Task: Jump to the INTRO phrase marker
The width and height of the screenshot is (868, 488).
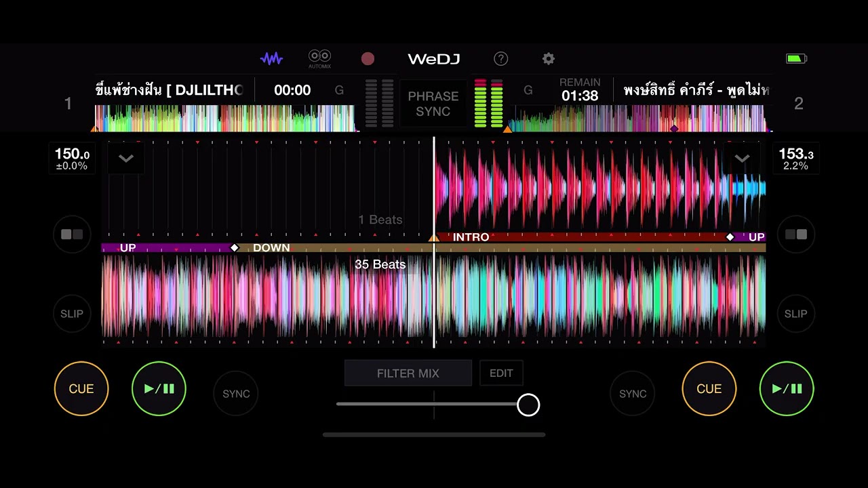Action: pyautogui.click(x=471, y=237)
